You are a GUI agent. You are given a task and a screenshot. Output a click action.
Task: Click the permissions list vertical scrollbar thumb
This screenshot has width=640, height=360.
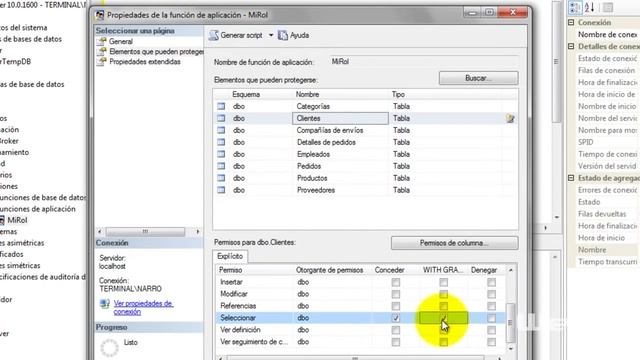[510, 322]
